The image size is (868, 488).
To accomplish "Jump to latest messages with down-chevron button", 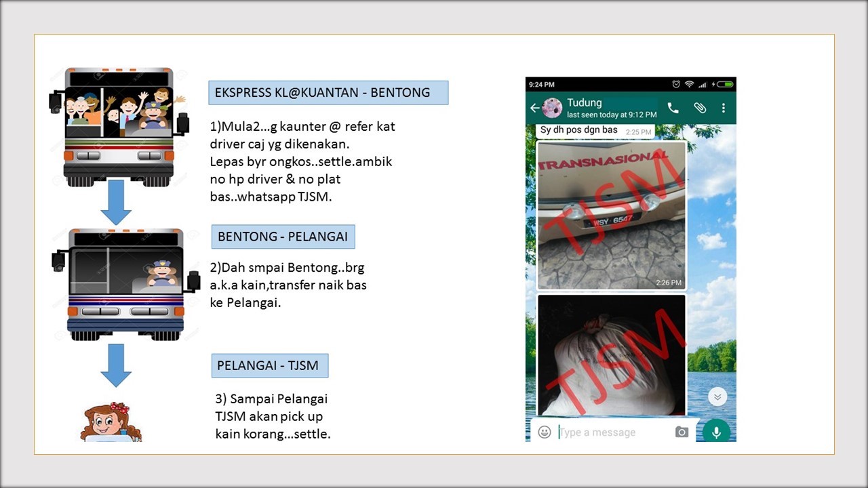I will pos(717,397).
